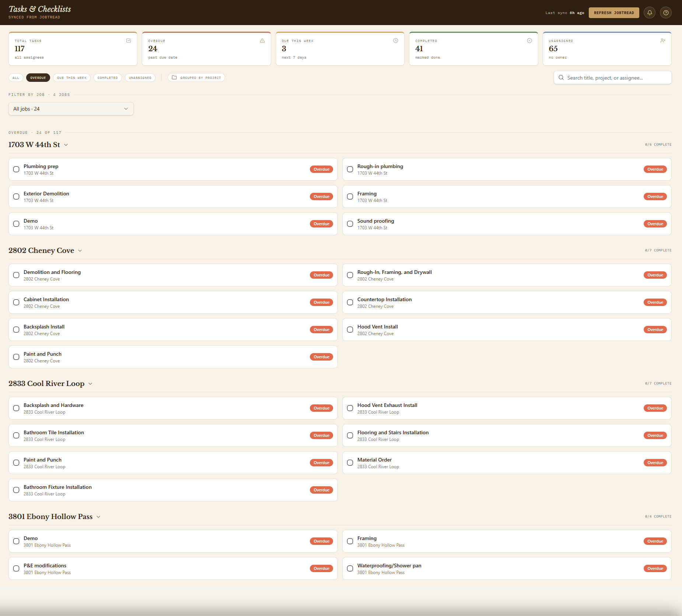This screenshot has width=682, height=616.
Task: Open the Due This Week 3 summary card
Action: [x=340, y=49]
